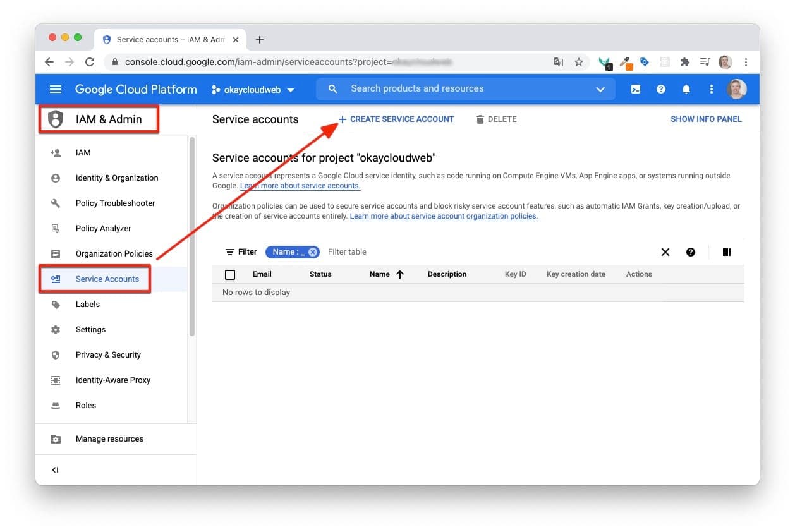Click the color picker extension icon
This screenshot has width=795, height=532.
coord(626,62)
